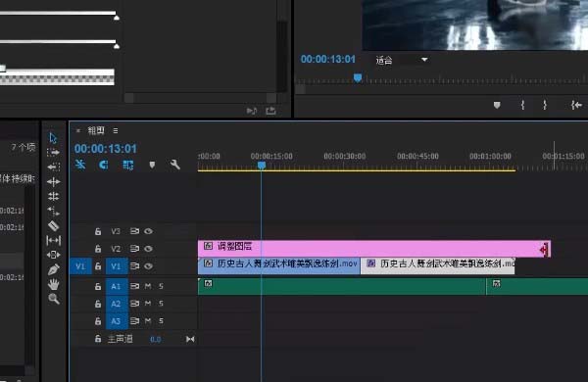Screen dimensions: 588x382
Task: Toggle A1 track targeting button
Action: (117, 286)
